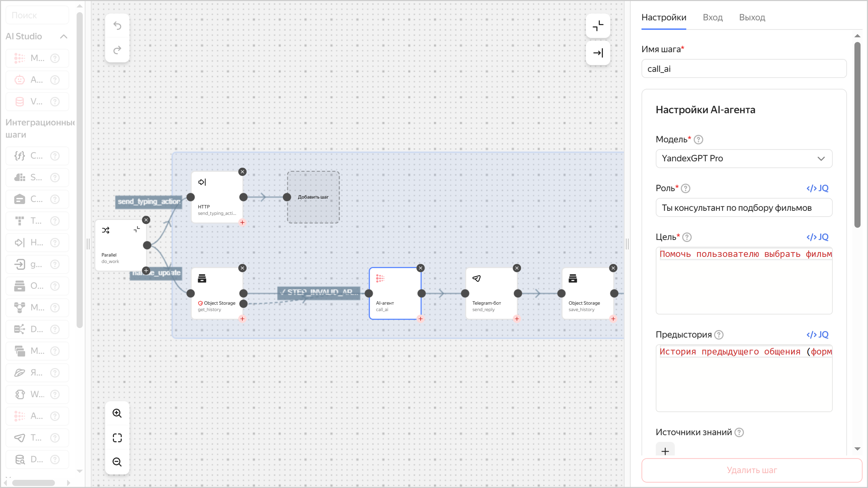Select the zoom in icon
This screenshot has width=868, height=488.
pos(117,413)
